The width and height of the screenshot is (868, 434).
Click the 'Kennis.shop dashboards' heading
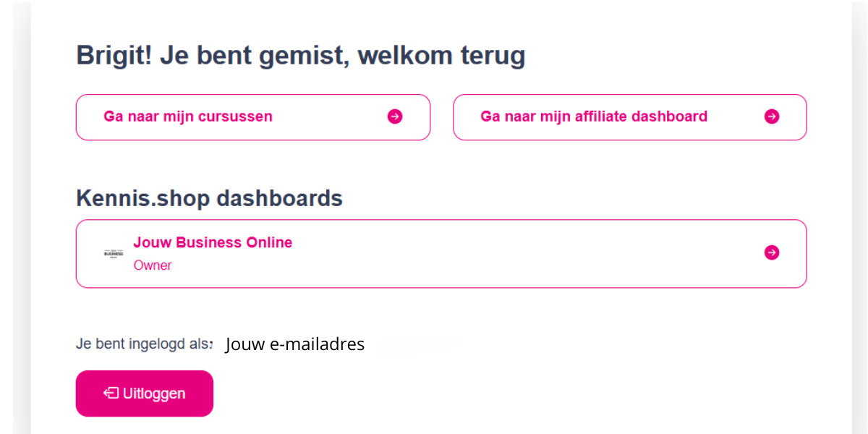209,198
